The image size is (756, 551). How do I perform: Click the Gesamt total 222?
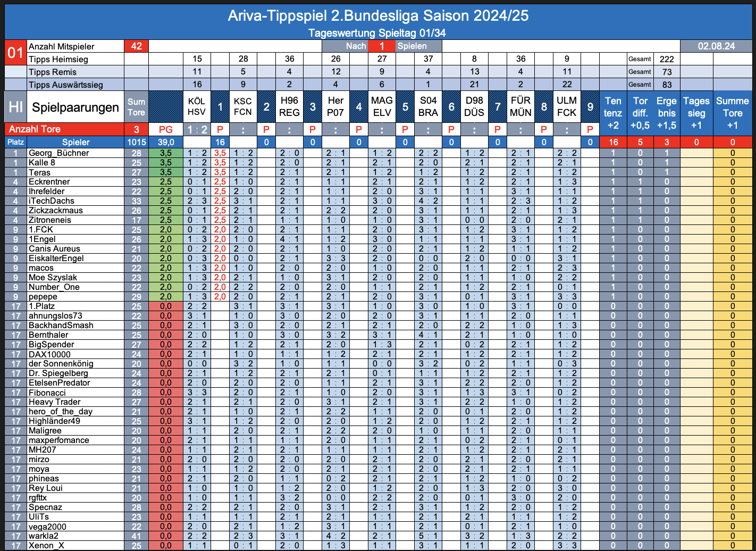pyautogui.click(x=667, y=59)
